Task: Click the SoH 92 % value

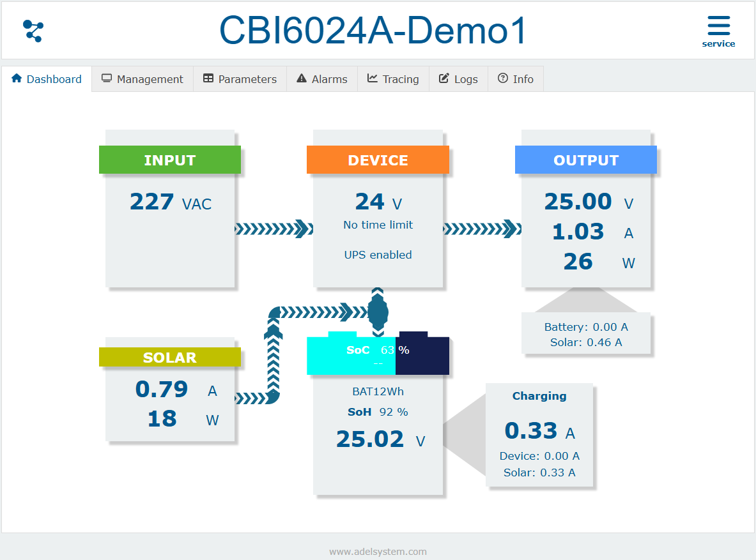Action: point(378,412)
